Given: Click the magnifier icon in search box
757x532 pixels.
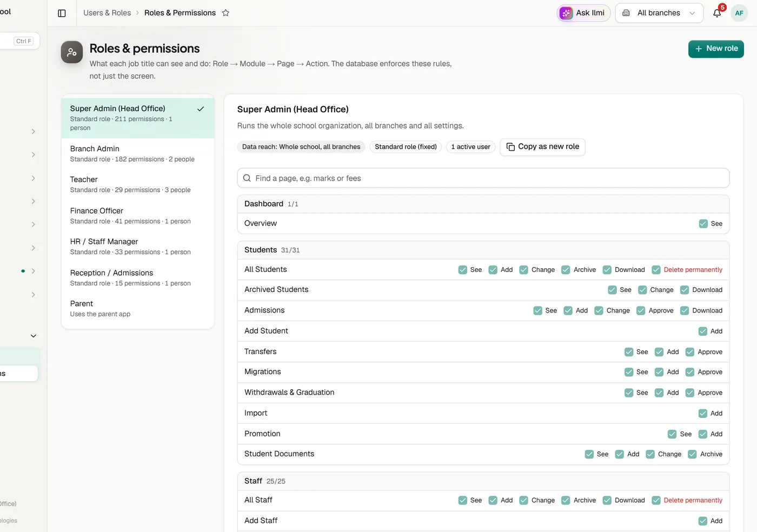Looking at the screenshot, I should pyautogui.click(x=247, y=178).
